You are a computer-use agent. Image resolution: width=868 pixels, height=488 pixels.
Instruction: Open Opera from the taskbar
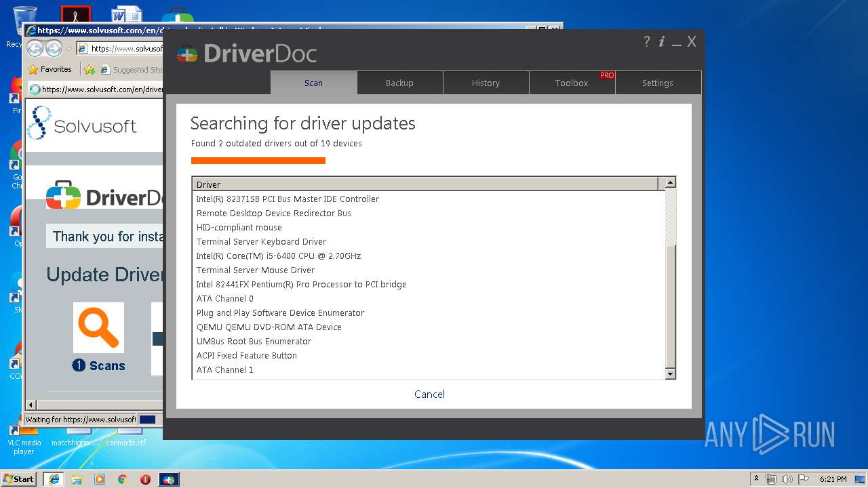pyautogui.click(x=145, y=479)
